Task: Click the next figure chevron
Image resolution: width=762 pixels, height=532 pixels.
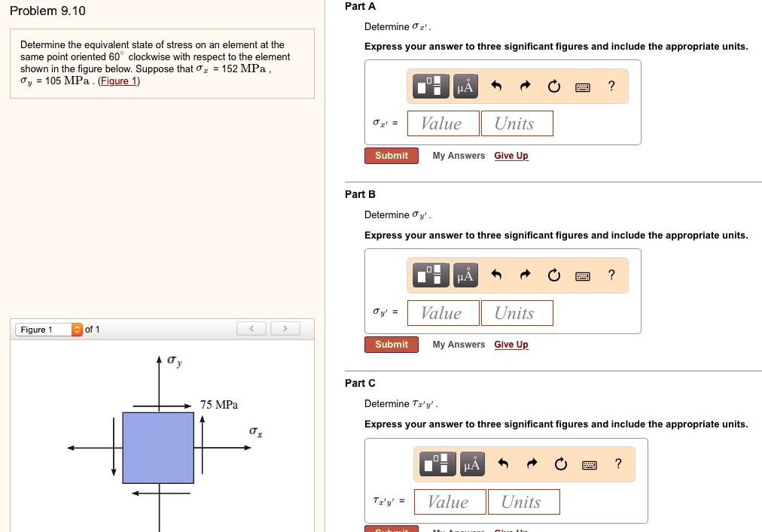Action: (x=285, y=328)
